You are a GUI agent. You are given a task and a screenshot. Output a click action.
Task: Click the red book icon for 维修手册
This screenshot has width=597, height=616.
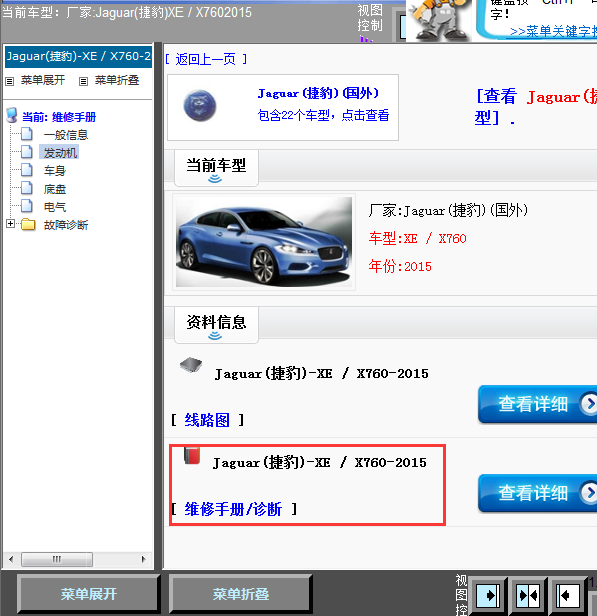click(x=192, y=456)
